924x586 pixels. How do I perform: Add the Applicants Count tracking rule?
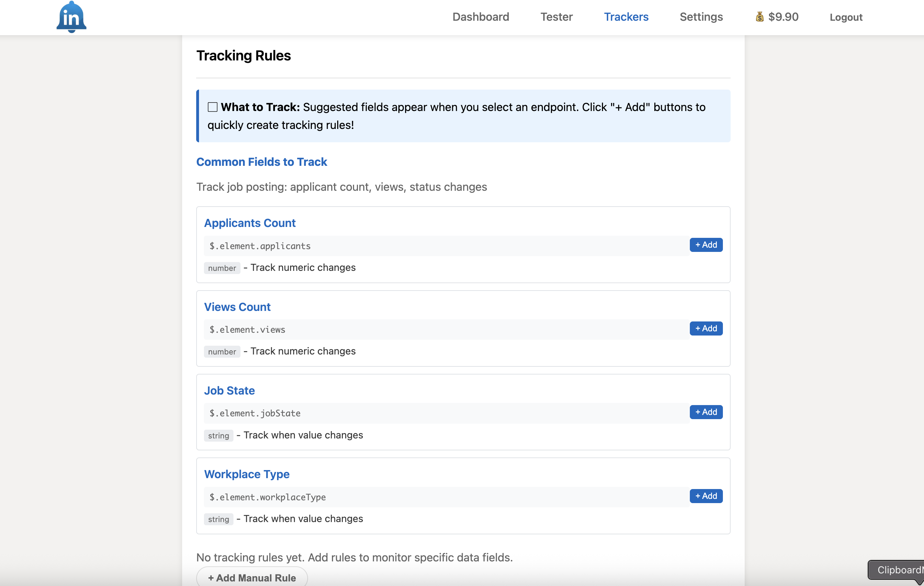pos(706,245)
